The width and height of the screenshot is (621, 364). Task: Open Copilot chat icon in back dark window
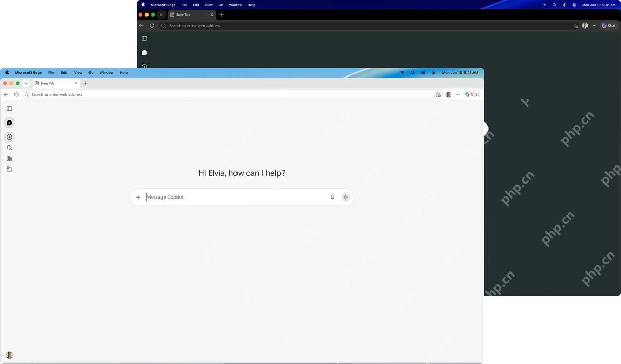[x=144, y=53]
